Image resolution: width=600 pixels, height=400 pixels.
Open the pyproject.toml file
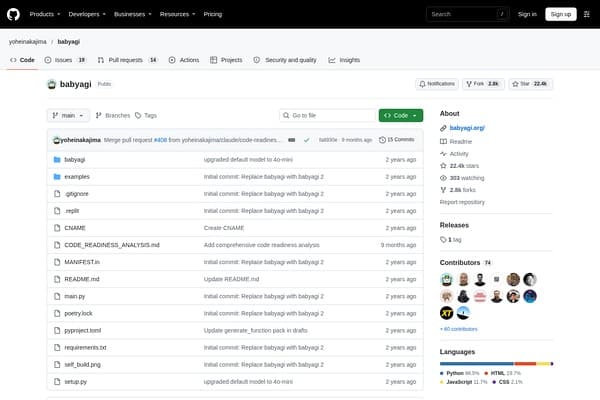tap(83, 330)
